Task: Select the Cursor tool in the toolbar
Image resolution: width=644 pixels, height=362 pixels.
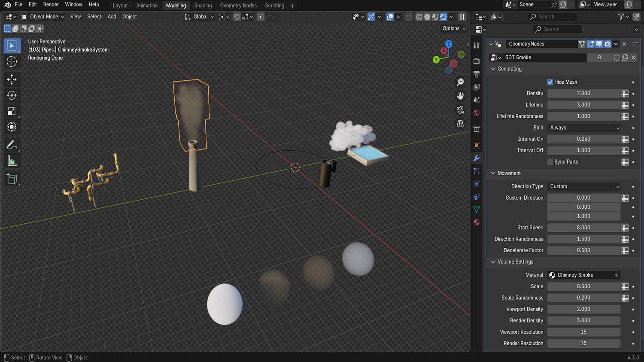Action: click(x=12, y=62)
